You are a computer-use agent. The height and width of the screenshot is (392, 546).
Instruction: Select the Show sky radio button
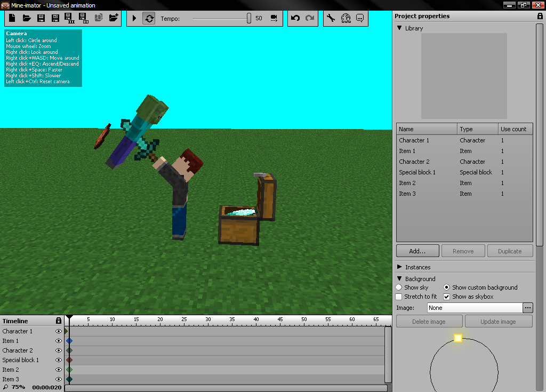[x=399, y=287]
